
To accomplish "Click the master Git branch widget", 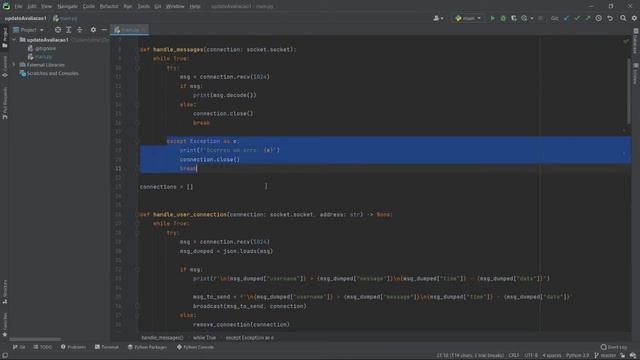I will [x=605, y=356].
